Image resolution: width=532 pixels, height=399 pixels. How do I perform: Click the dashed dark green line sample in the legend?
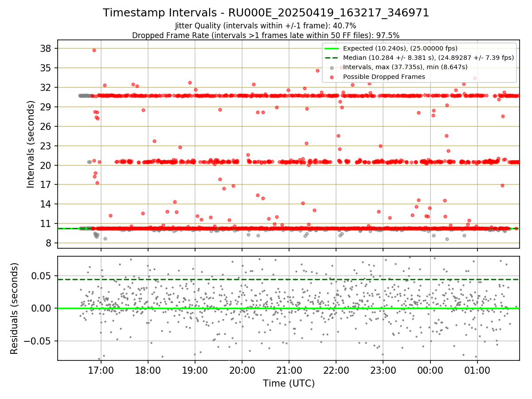click(332, 58)
